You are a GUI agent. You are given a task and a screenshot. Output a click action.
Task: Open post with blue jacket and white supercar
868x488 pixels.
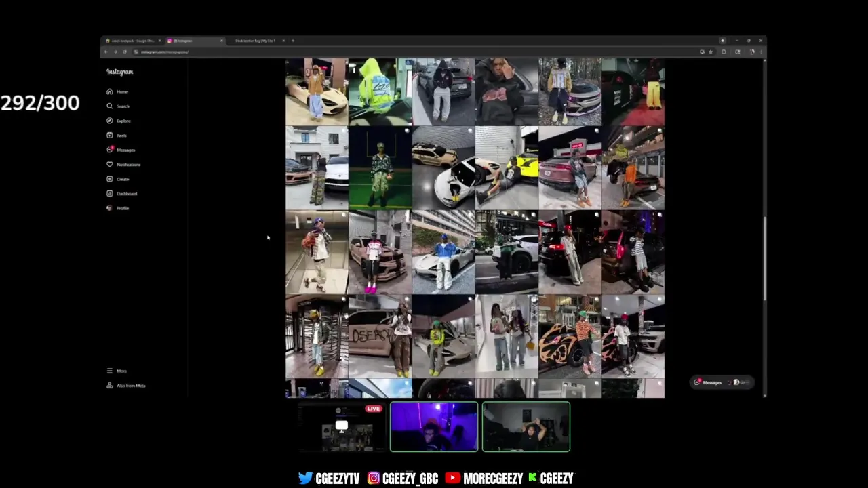(x=443, y=252)
